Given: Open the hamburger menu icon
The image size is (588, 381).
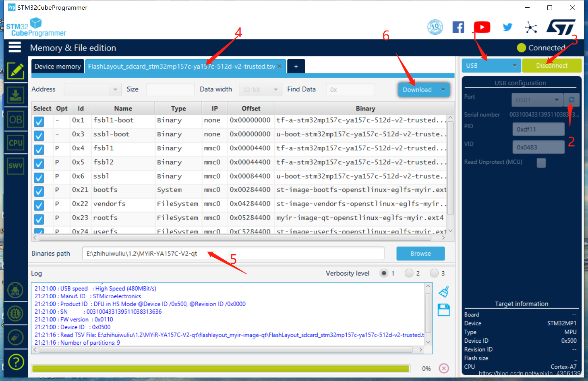Looking at the screenshot, I should [x=15, y=47].
